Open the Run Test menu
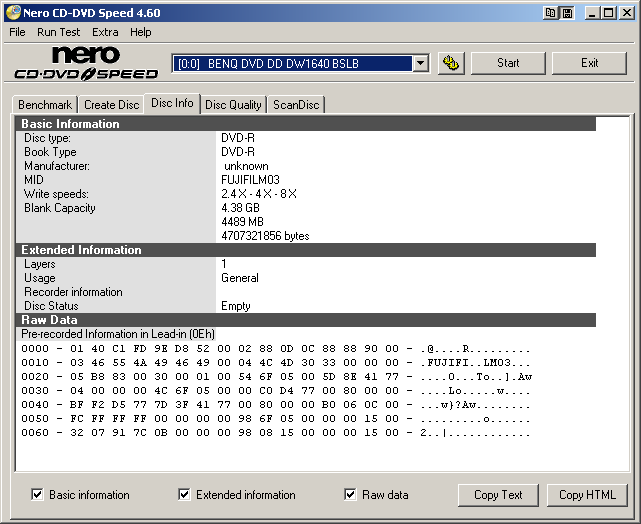 click(59, 32)
